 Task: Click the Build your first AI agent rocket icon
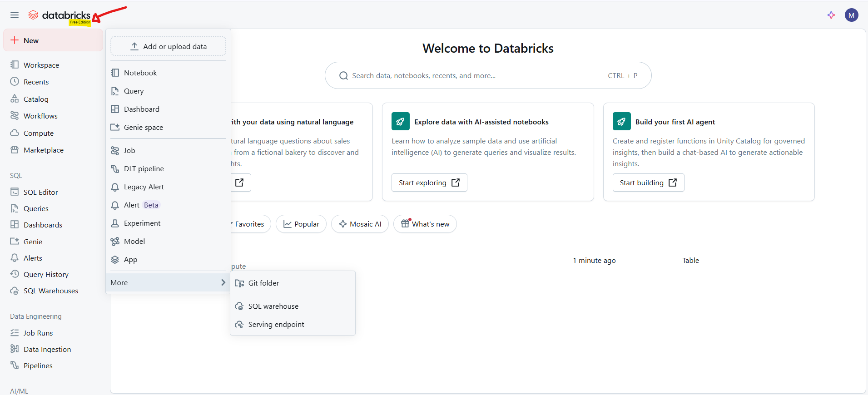[x=621, y=121]
